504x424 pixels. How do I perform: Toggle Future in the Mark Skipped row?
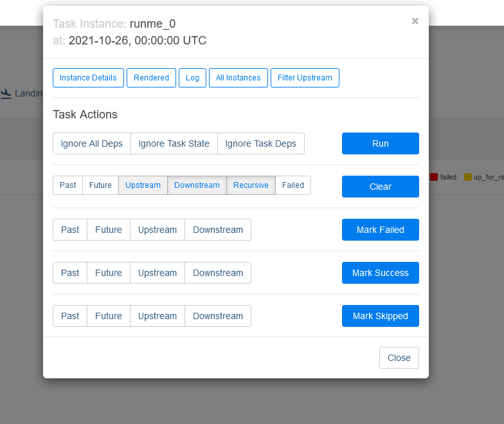108,316
